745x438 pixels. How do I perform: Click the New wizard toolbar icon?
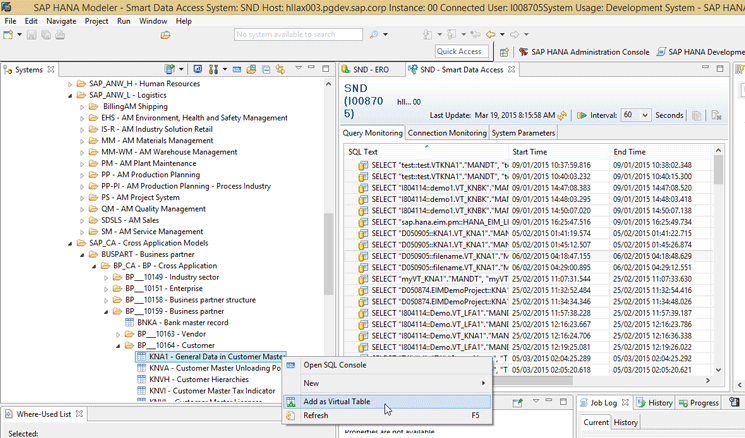8,35
